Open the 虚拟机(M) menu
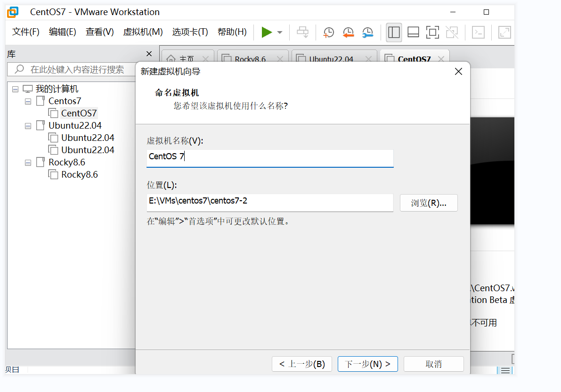The image size is (561, 392). 143,32
